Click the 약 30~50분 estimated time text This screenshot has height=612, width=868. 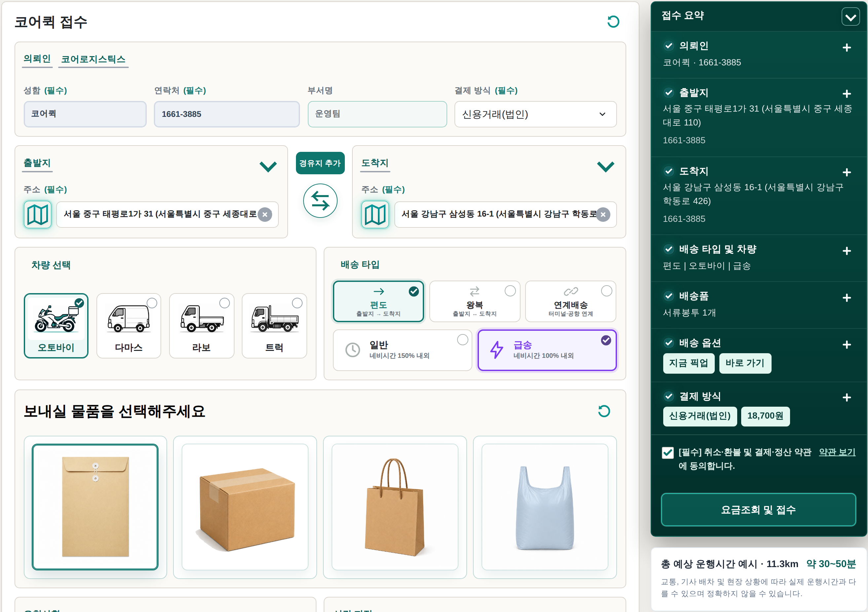point(831,564)
